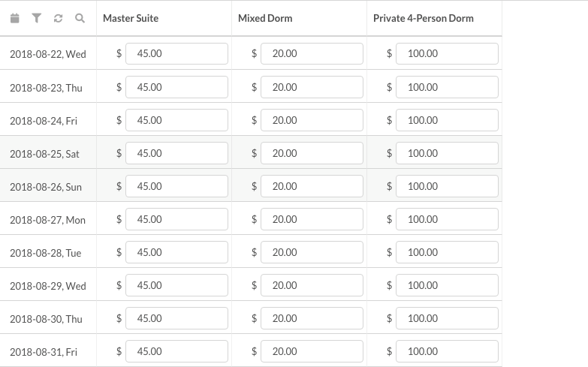
Task: Select the Master Suite column header
Action: [x=131, y=18]
